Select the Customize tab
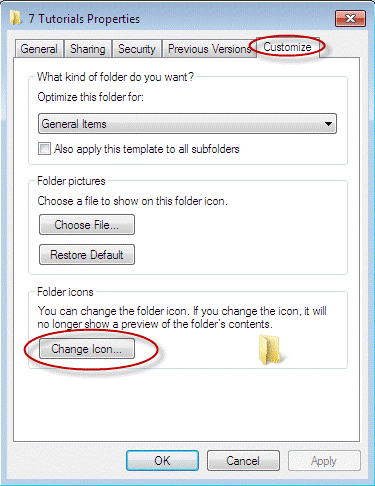This screenshot has height=486, width=375. (287, 47)
